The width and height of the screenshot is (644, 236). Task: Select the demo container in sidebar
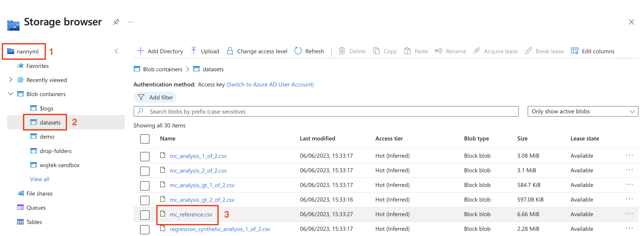pyautogui.click(x=47, y=137)
